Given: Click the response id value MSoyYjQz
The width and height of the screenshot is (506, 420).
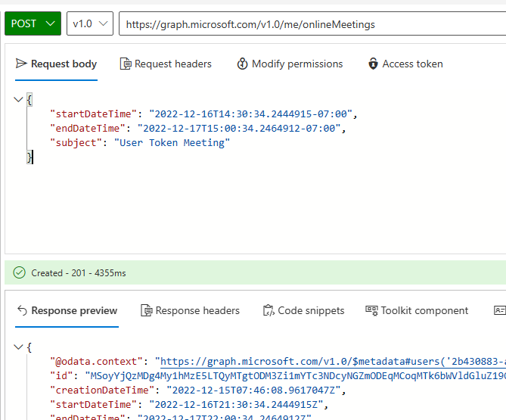Looking at the screenshot, I should 295,376.
